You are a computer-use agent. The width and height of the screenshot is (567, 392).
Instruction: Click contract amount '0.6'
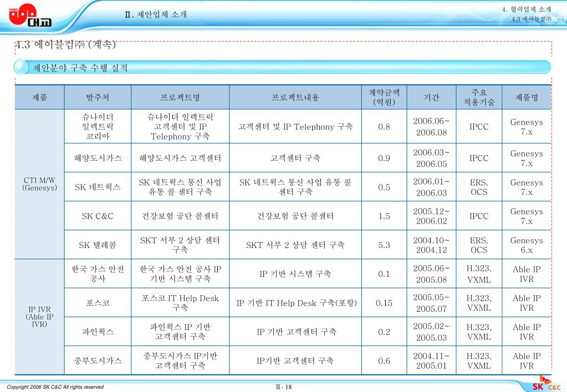(x=384, y=360)
